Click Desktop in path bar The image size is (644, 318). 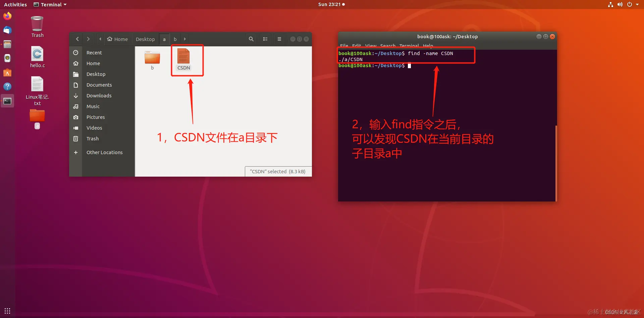coord(145,39)
